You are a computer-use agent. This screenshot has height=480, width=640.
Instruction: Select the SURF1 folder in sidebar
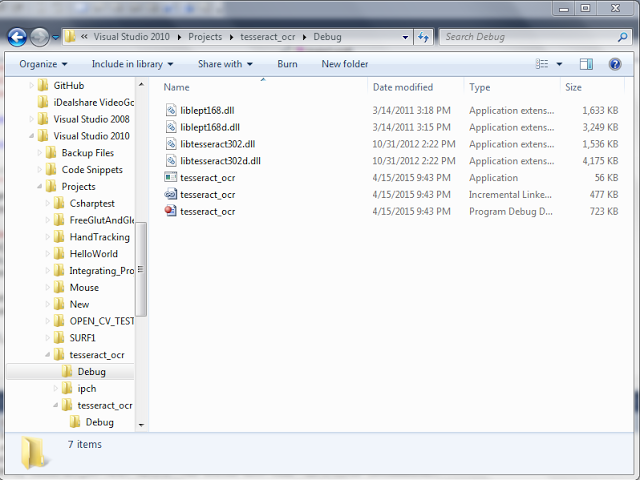click(82, 338)
